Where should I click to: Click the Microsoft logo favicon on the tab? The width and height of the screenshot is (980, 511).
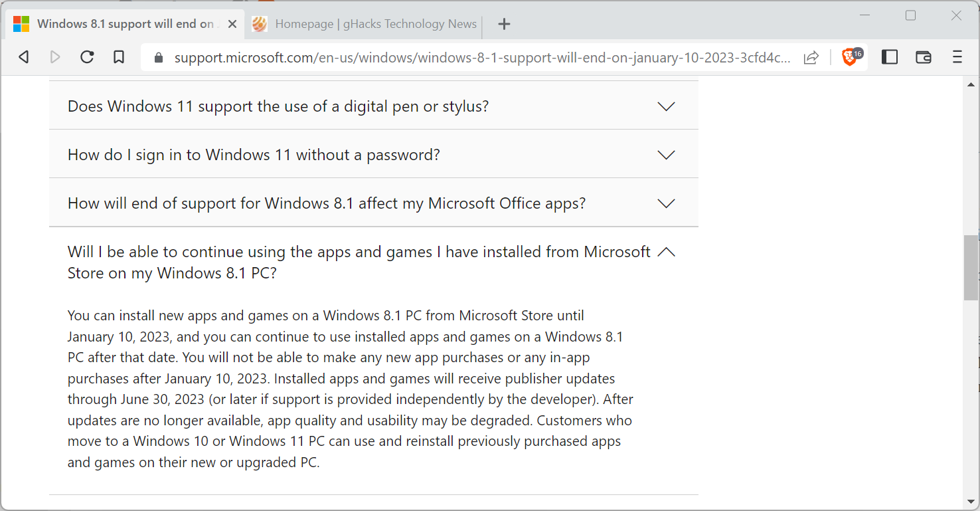coord(21,23)
